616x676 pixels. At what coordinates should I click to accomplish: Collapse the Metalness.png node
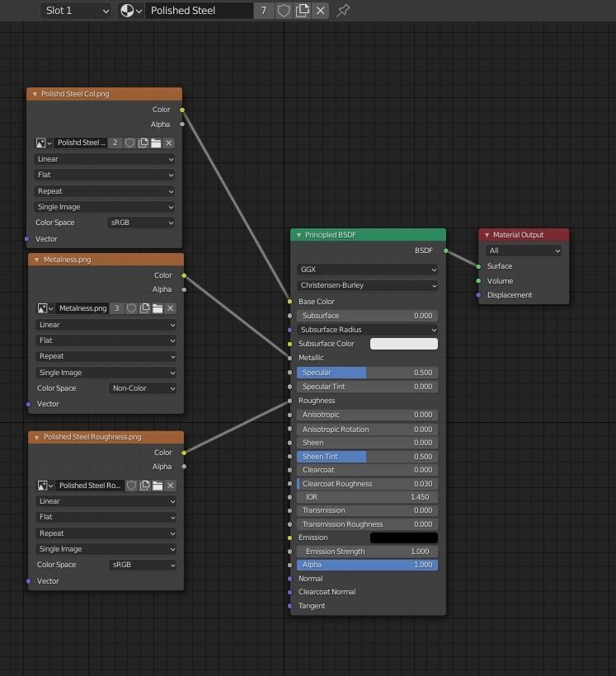tap(36, 260)
